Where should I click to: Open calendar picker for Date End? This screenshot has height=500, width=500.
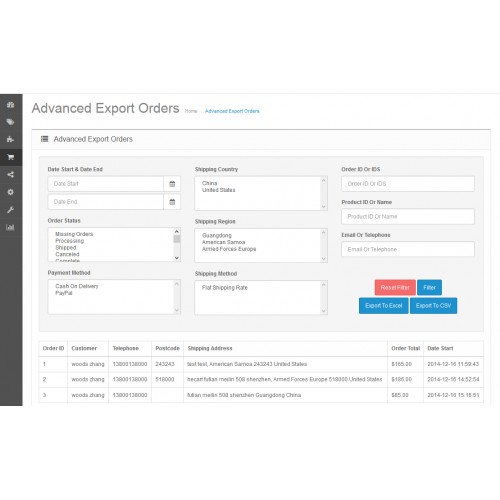click(x=172, y=202)
